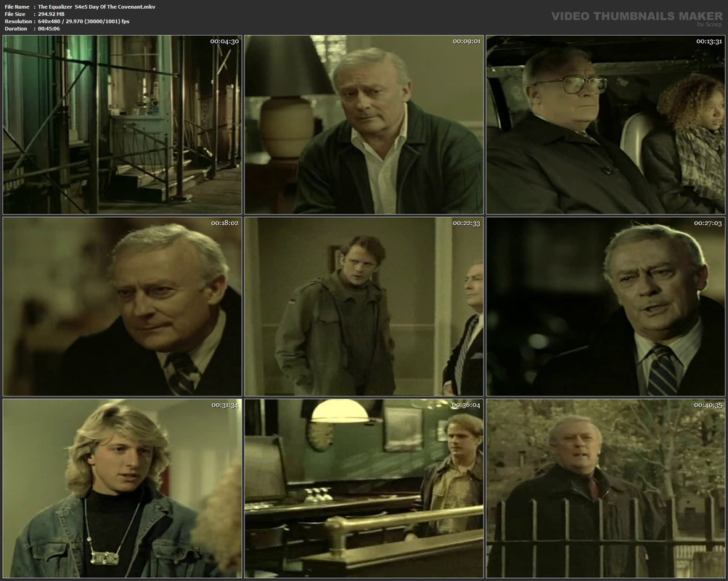Click the thumbnail stamped 00:36:04

(364, 489)
